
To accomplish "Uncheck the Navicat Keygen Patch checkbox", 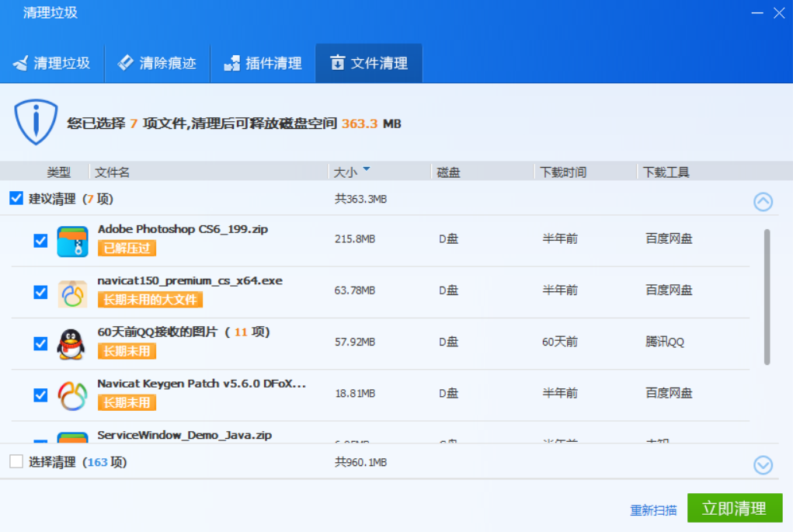I will [40, 395].
